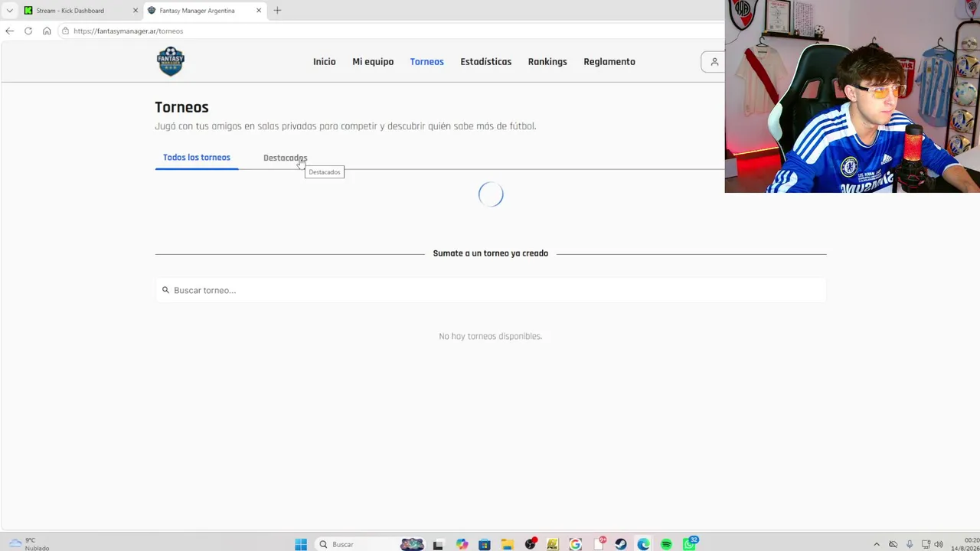
Task: Click the site padlock icon in address bar
Action: (x=66, y=31)
